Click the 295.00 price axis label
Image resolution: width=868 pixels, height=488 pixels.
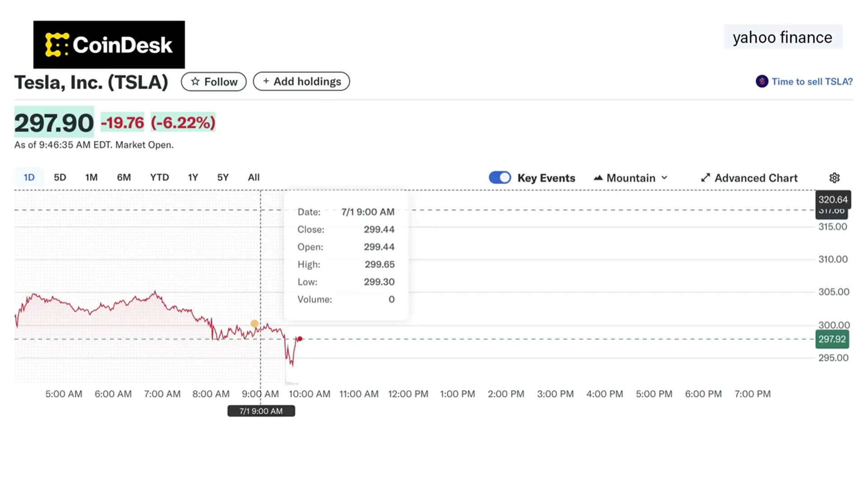833,357
